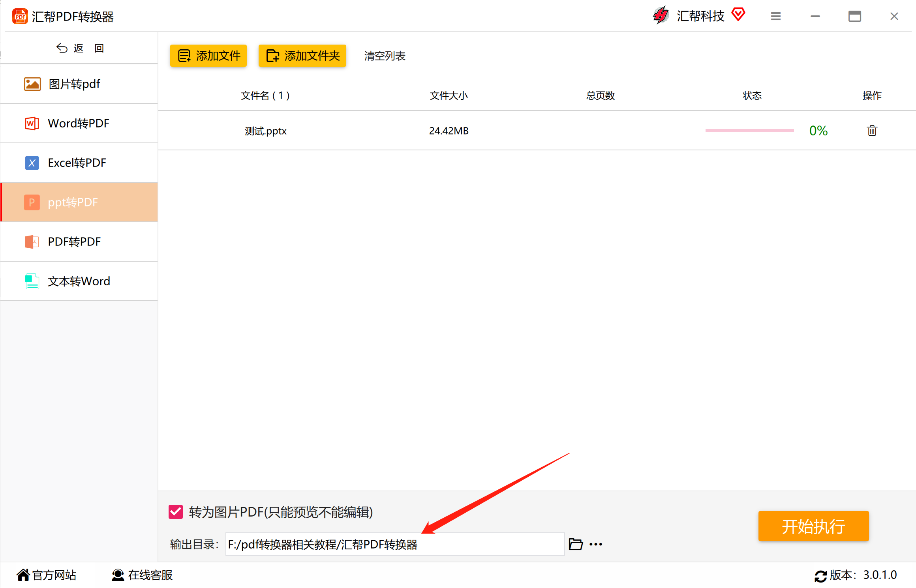Select the Excel转PDF sidebar item
916x588 pixels.
tap(79, 163)
